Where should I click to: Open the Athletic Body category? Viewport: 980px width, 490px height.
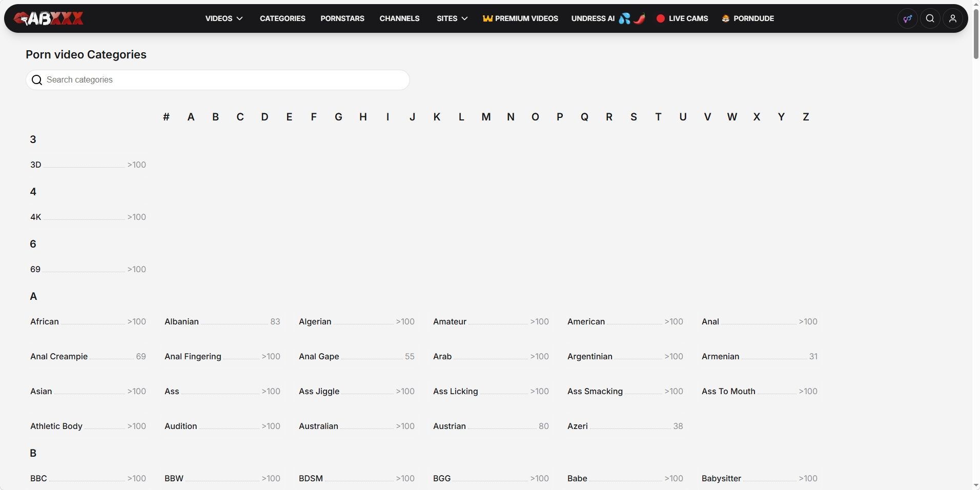(88, 426)
